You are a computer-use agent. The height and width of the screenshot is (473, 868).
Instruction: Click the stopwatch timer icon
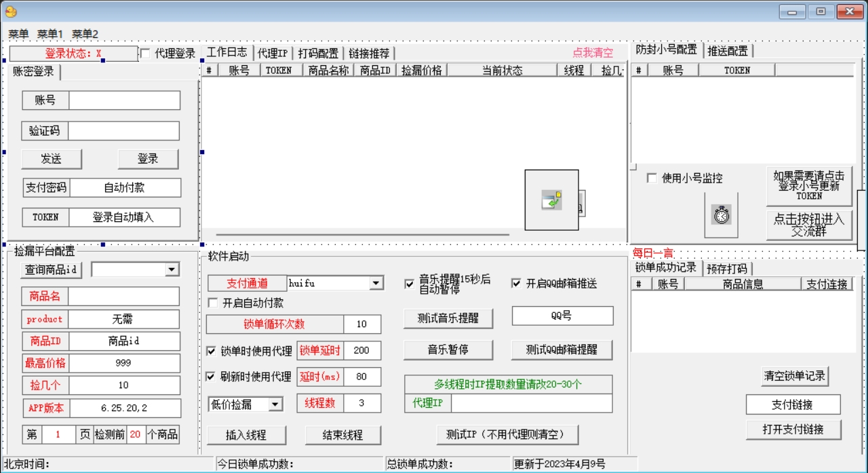click(721, 215)
